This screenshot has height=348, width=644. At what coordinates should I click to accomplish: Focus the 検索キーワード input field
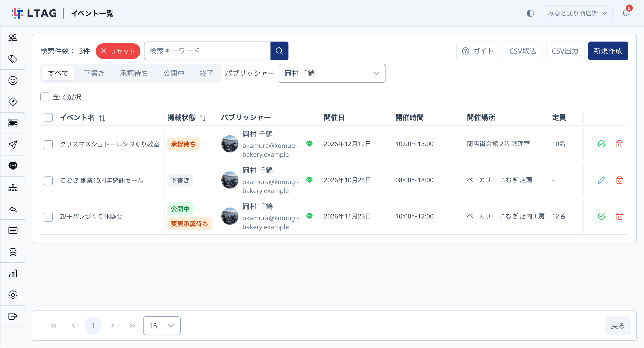coord(207,51)
